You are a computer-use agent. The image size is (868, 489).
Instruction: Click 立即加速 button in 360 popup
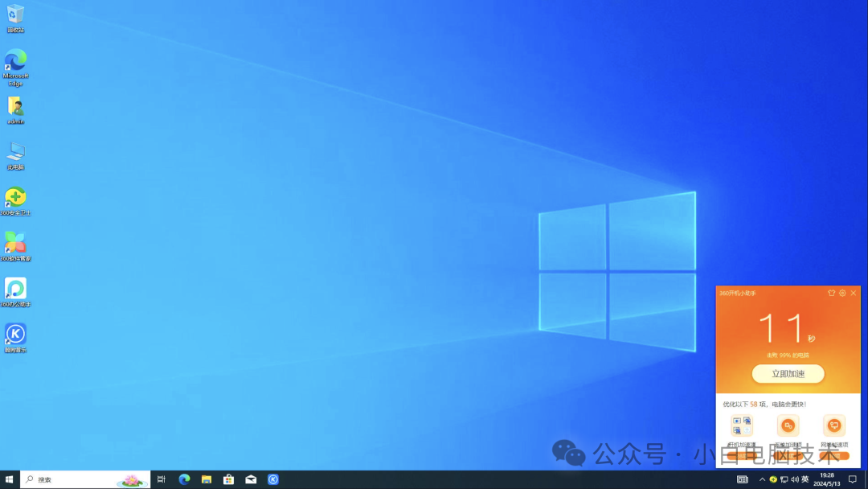coord(788,374)
